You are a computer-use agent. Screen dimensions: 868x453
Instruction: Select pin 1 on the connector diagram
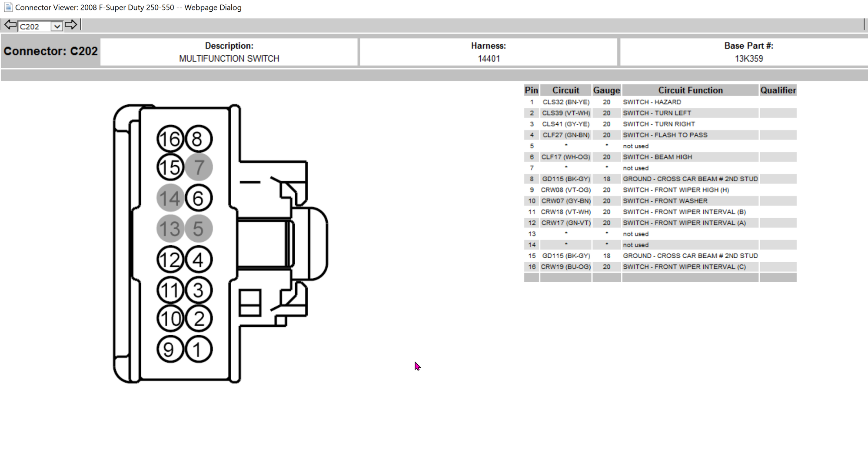tap(198, 348)
